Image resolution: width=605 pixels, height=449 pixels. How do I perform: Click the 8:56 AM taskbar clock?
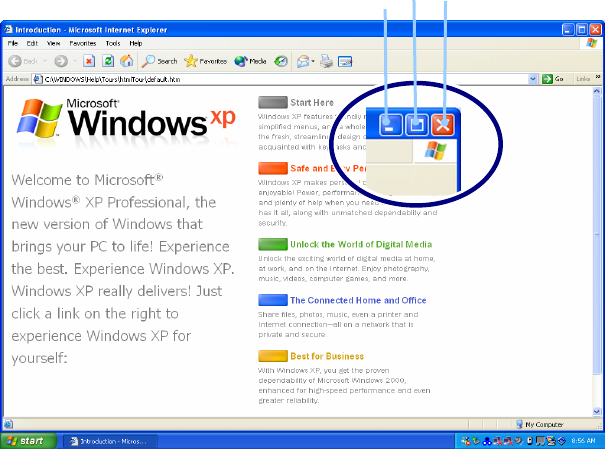point(583,441)
